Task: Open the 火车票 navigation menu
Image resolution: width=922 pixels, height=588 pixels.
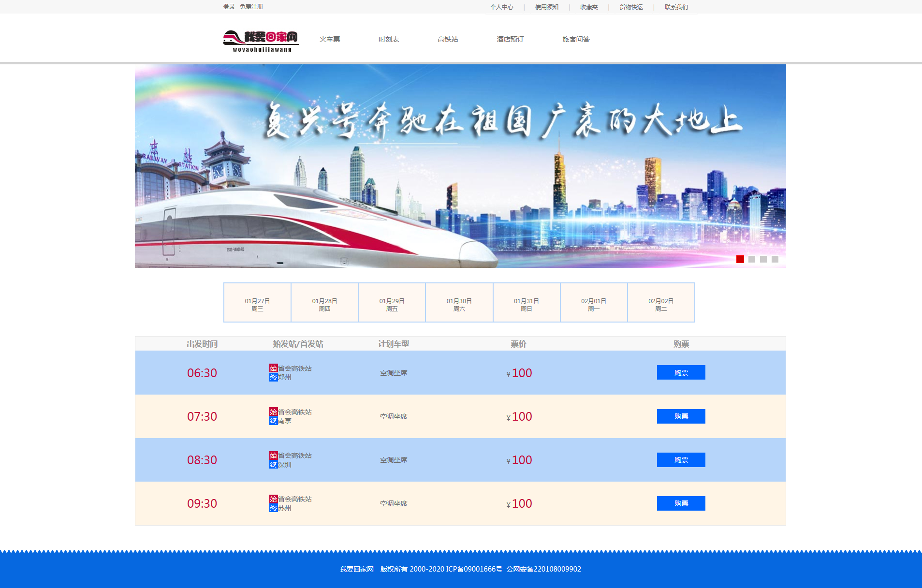Action: point(330,39)
